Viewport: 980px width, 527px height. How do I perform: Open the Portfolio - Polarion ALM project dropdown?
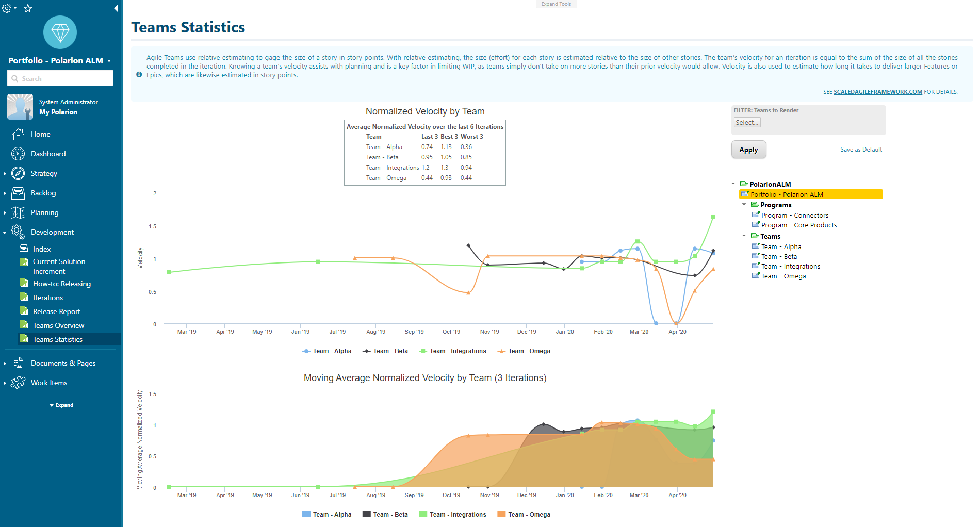click(x=109, y=61)
